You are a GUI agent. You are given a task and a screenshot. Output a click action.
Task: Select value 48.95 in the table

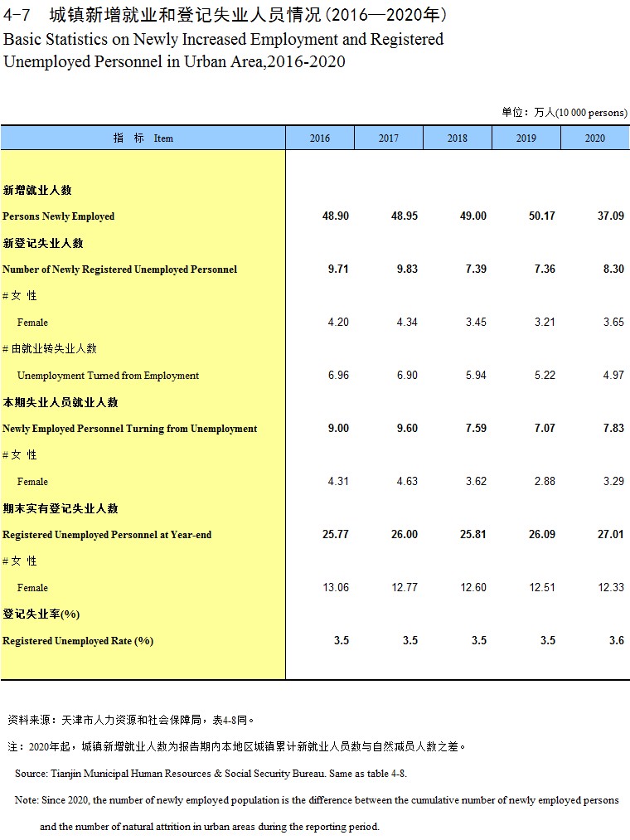click(x=405, y=216)
